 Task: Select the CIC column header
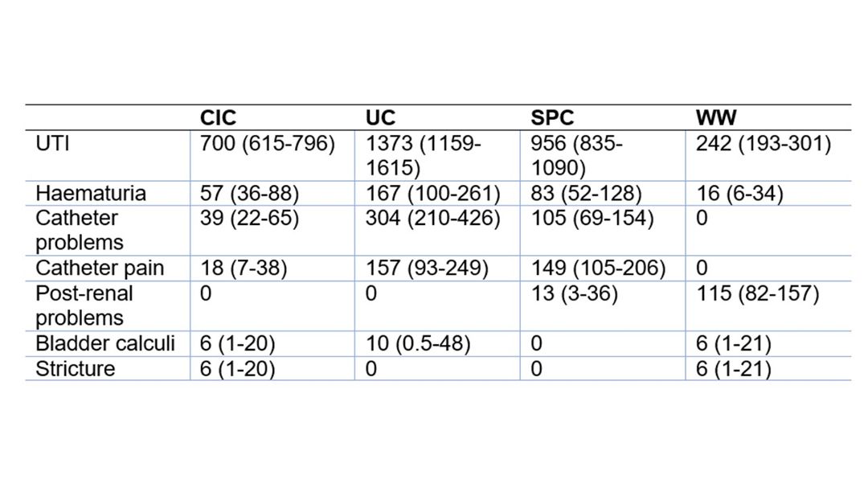click(x=218, y=117)
